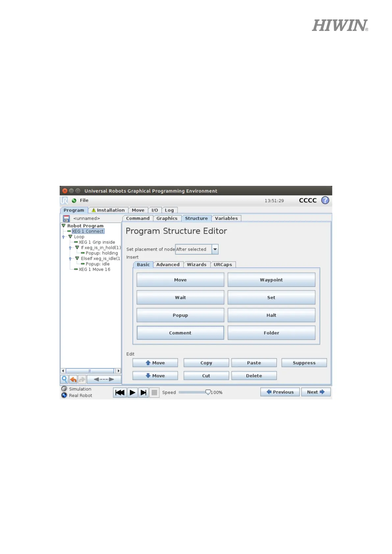392x554 pixels.
Task: Click the magnifier search icon under tree
Action: (65, 379)
